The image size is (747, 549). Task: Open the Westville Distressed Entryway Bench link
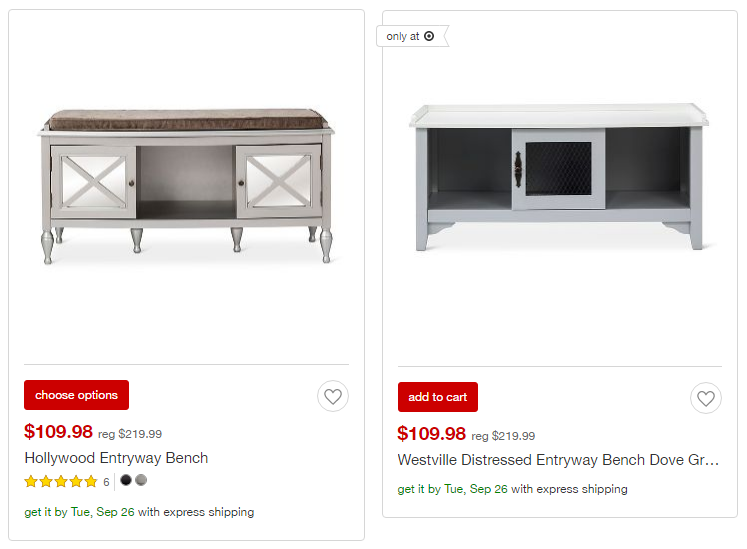coord(558,461)
